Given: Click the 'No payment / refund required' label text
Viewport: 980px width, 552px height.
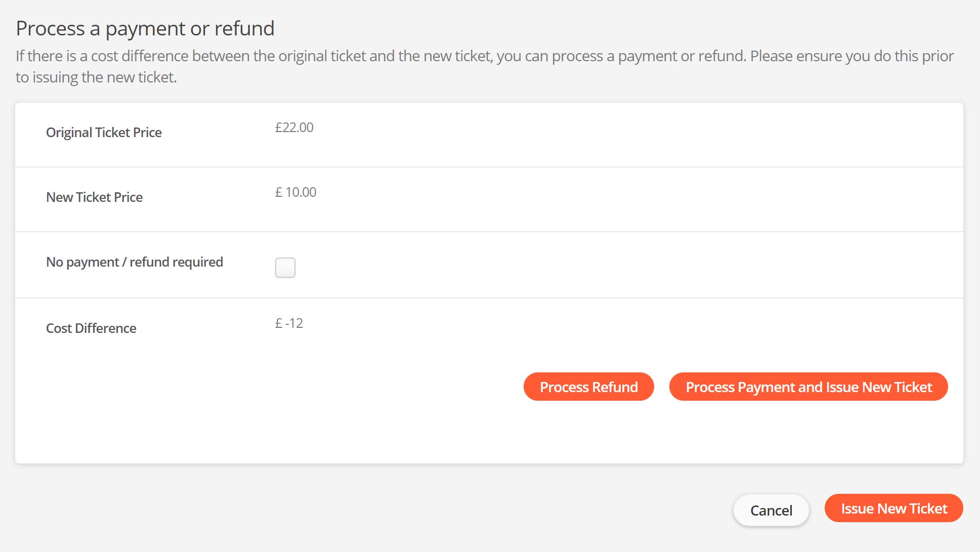Looking at the screenshot, I should 134,262.
